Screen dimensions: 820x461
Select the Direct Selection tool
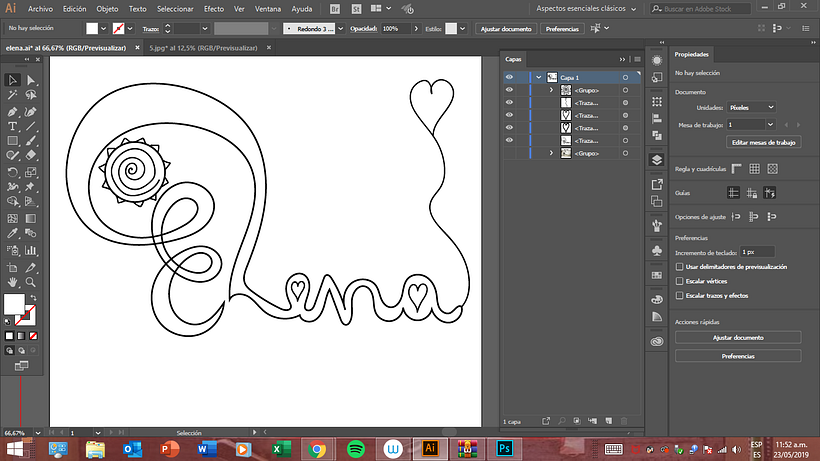click(x=31, y=80)
